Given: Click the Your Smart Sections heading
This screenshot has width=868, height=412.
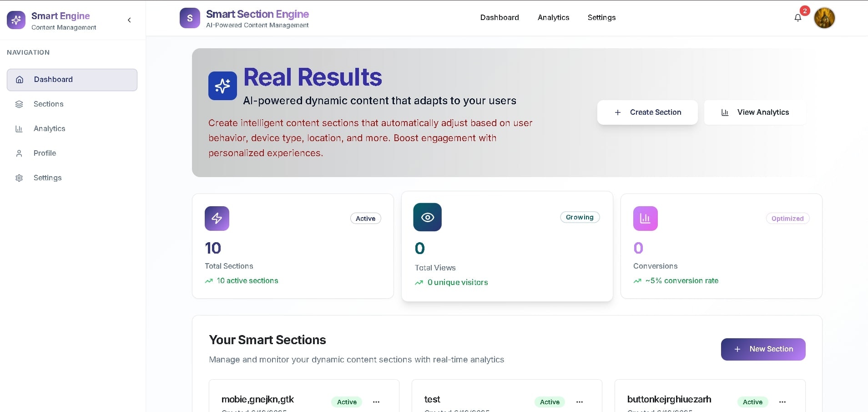Looking at the screenshot, I should pos(267,340).
